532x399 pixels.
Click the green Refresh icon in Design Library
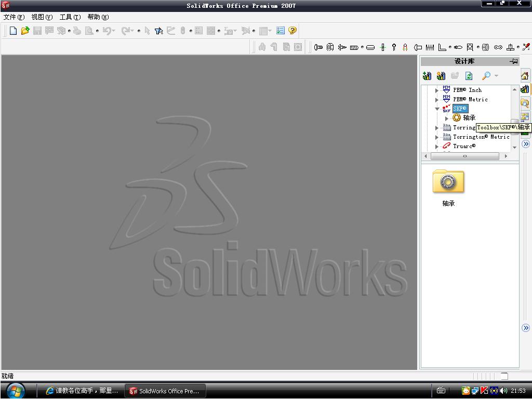[x=469, y=76]
